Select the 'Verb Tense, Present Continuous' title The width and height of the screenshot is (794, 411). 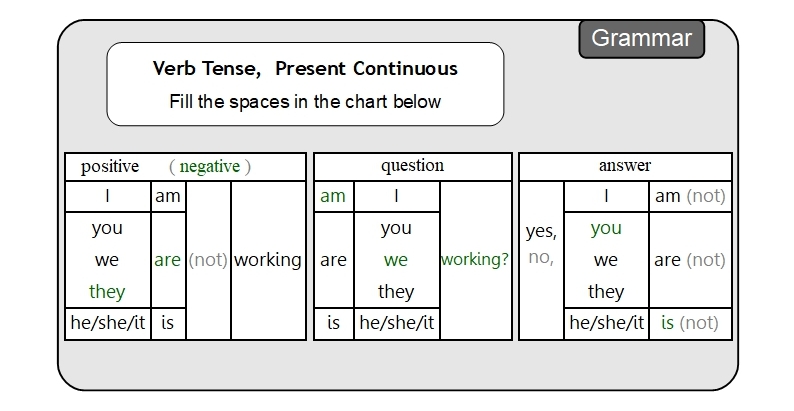pos(305,69)
